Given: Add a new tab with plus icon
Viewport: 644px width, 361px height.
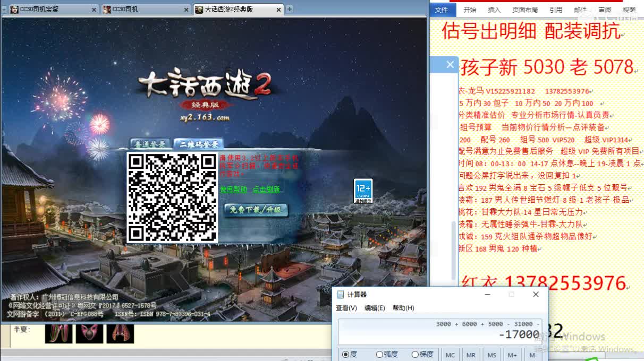Looking at the screenshot, I should 290,9.
